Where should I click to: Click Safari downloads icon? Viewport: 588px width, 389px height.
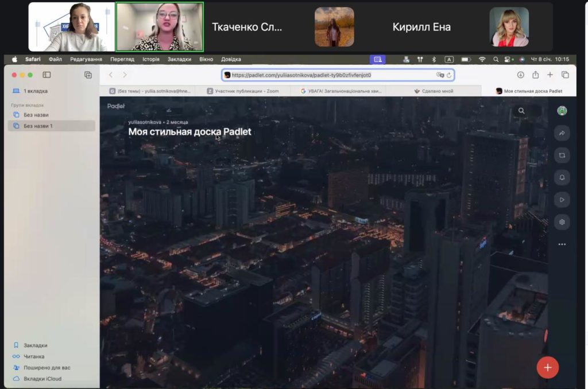[520, 75]
